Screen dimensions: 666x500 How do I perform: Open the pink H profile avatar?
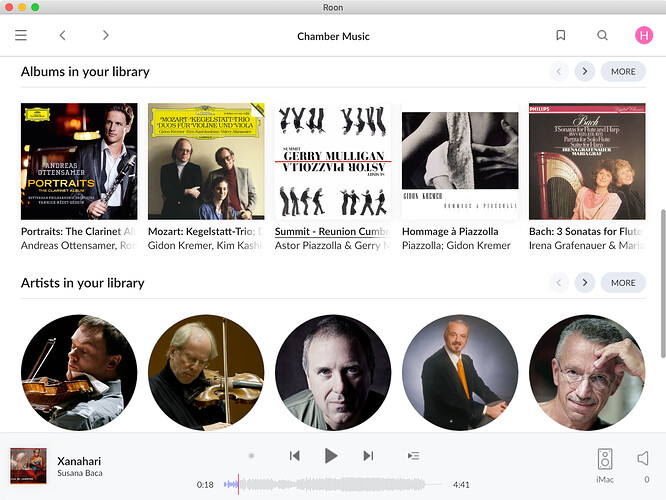click(644, 35)
